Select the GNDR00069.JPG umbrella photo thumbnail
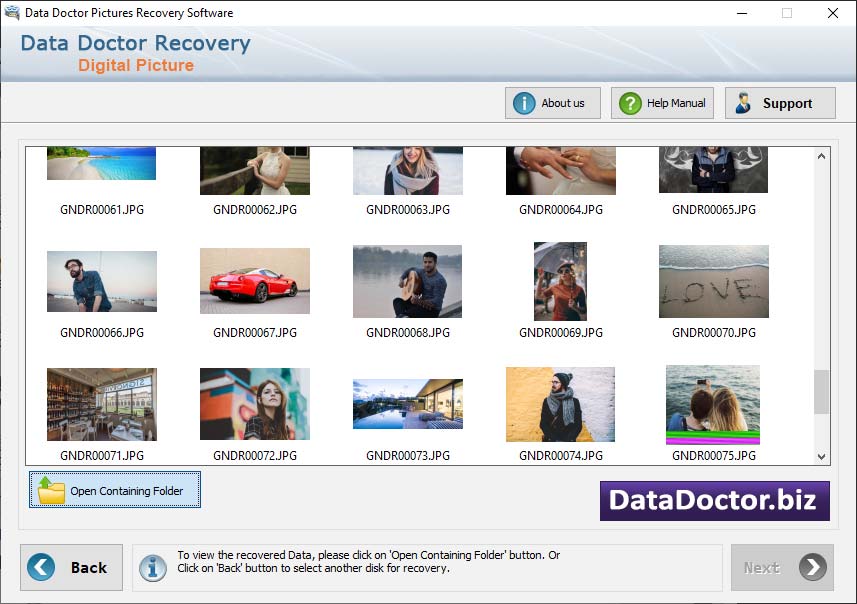 click(560, 280)
